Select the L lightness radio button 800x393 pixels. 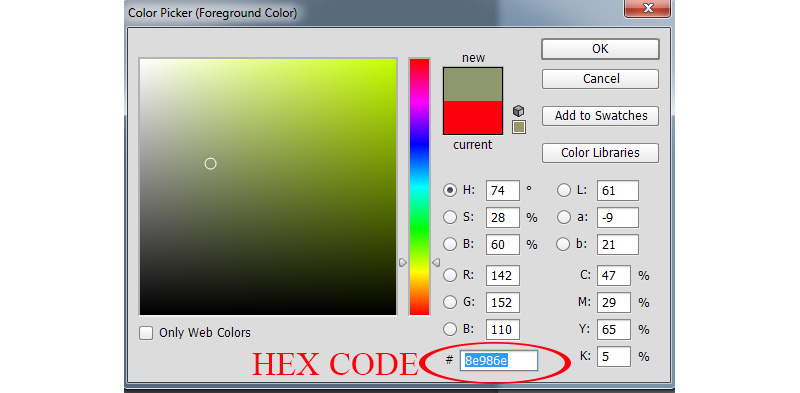[564, 190]
